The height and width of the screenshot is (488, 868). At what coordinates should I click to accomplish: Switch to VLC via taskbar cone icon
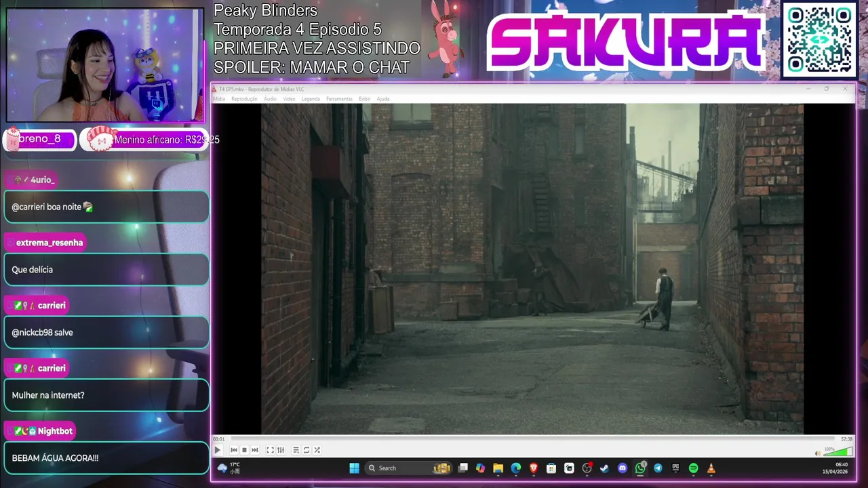tap(711, 468)
